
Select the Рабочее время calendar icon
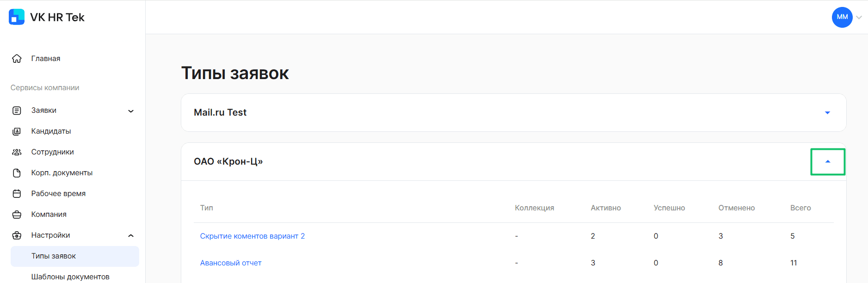17,194
